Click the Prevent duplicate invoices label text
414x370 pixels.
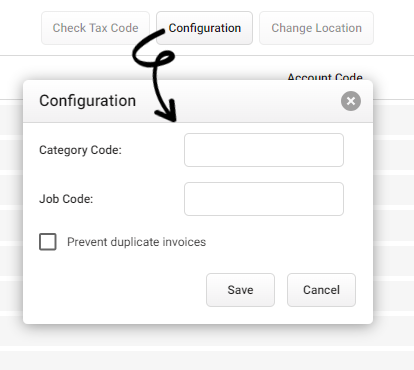(136, 242)
